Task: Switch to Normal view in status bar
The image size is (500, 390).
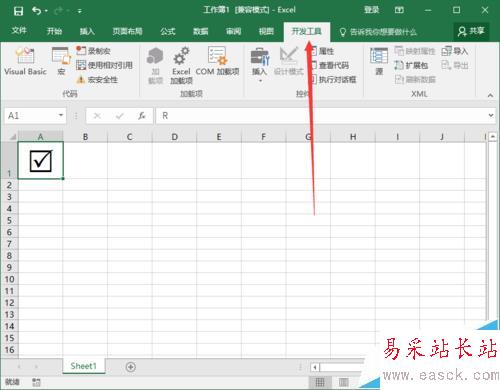Action: [320, 382]
